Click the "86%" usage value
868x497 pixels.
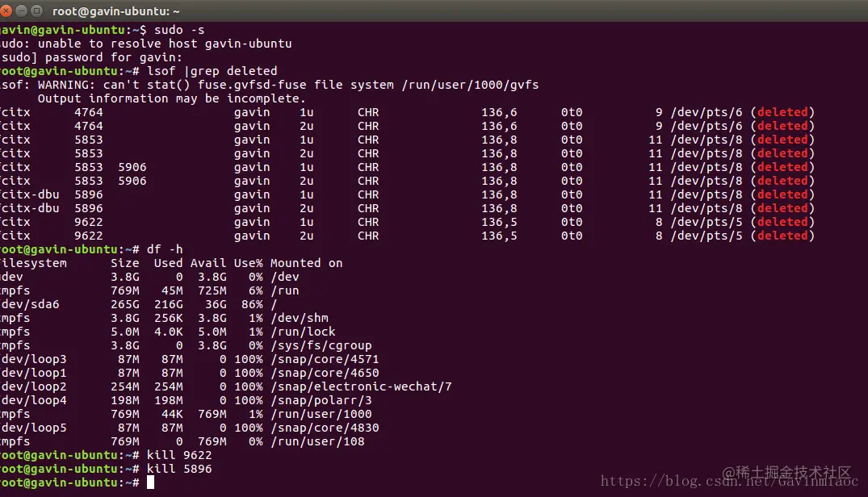coord(252,305)
